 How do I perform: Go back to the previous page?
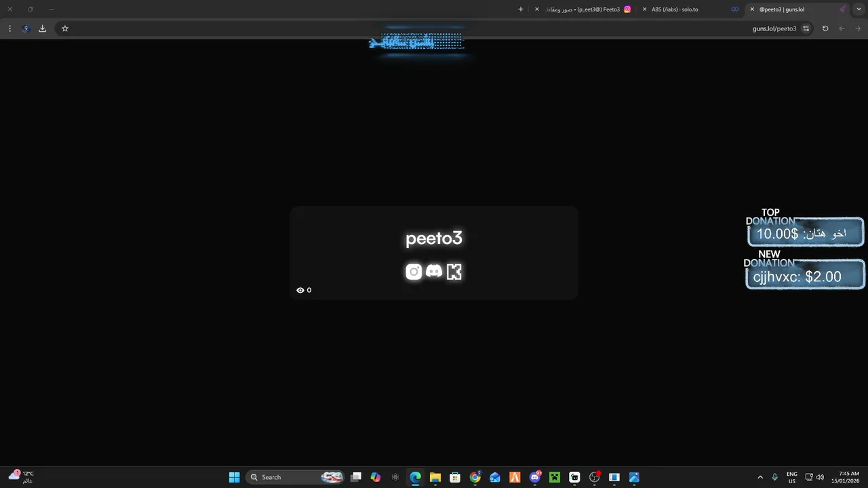[x=858, y=28]
